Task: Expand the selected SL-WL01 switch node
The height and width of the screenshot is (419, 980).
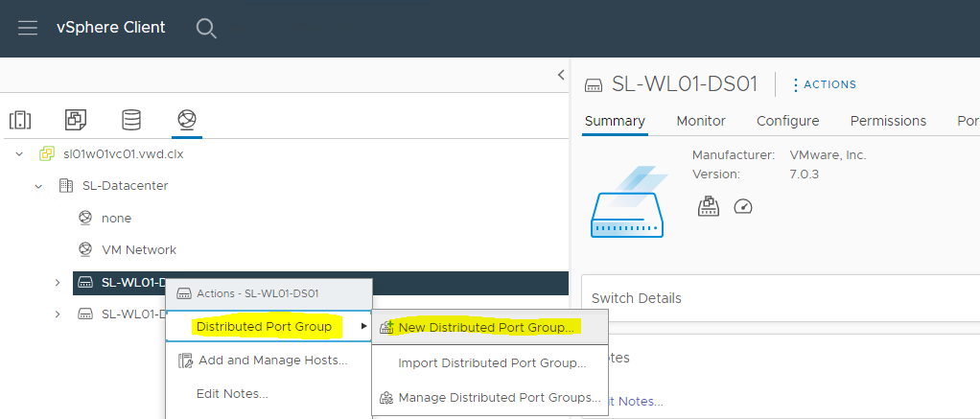Action: click(x=58, y=283)
